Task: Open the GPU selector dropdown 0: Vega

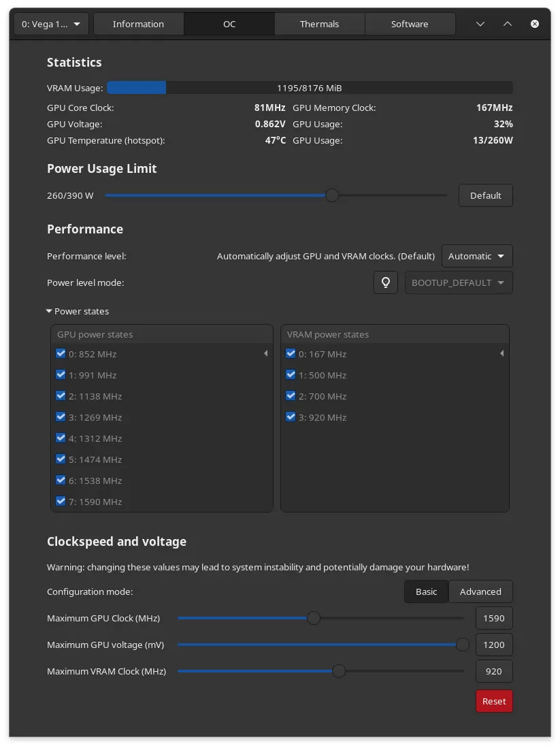Action: 51,24
